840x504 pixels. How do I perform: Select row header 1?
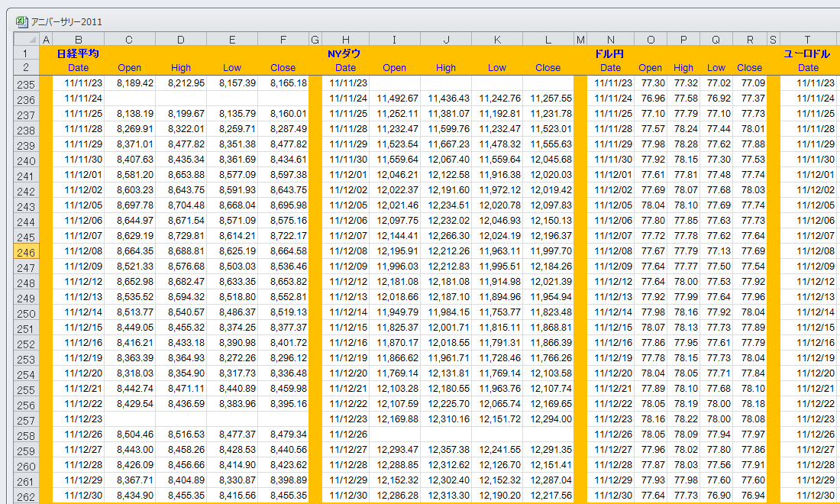click(x=26, y=53)
